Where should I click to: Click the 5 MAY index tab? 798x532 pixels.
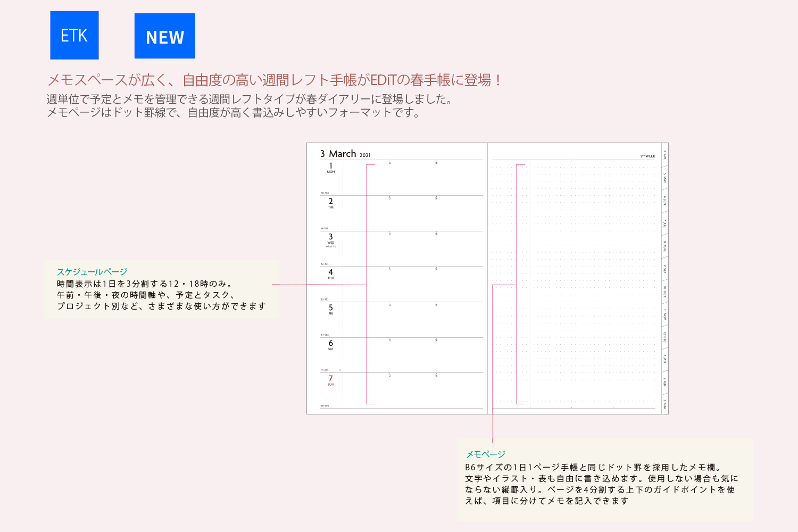click(665, 178)
